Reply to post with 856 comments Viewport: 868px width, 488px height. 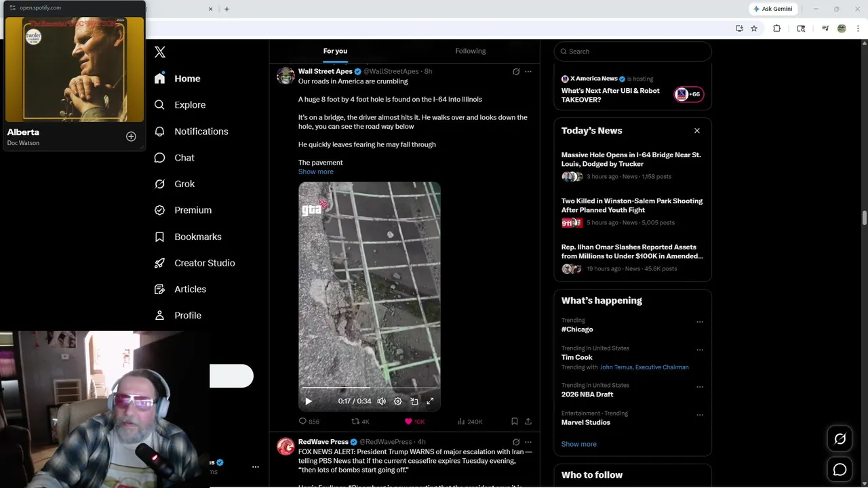pos(309,422)
